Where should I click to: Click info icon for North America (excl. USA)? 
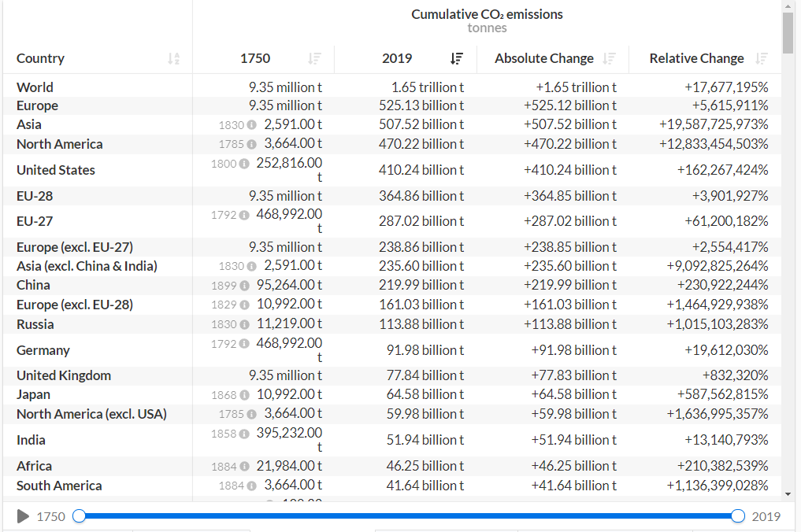point(251,415)
